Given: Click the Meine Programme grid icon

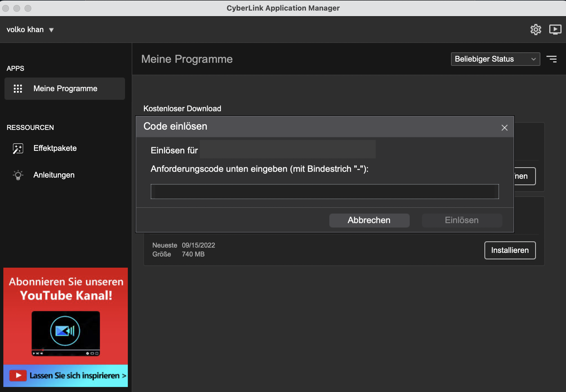Looking at the screenshot, I should click(x=18, y=89).
